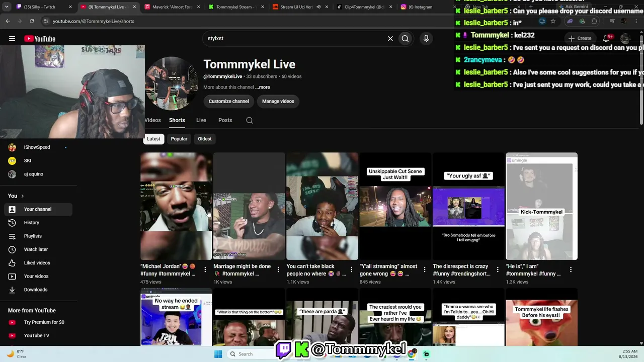Open options for 'The disrespect is crazy' short
644x362 pixels.
pyautogui.click(x=497, y=270)
